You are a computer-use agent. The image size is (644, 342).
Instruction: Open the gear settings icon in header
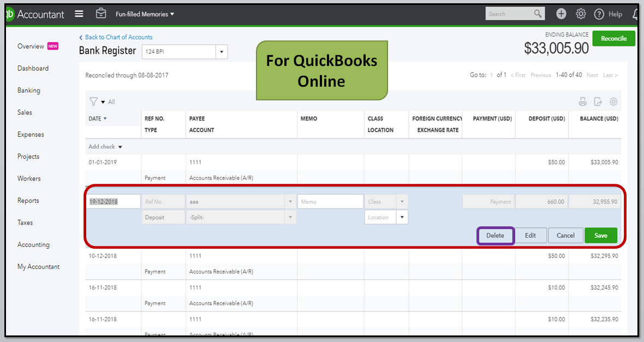[581, 14]
